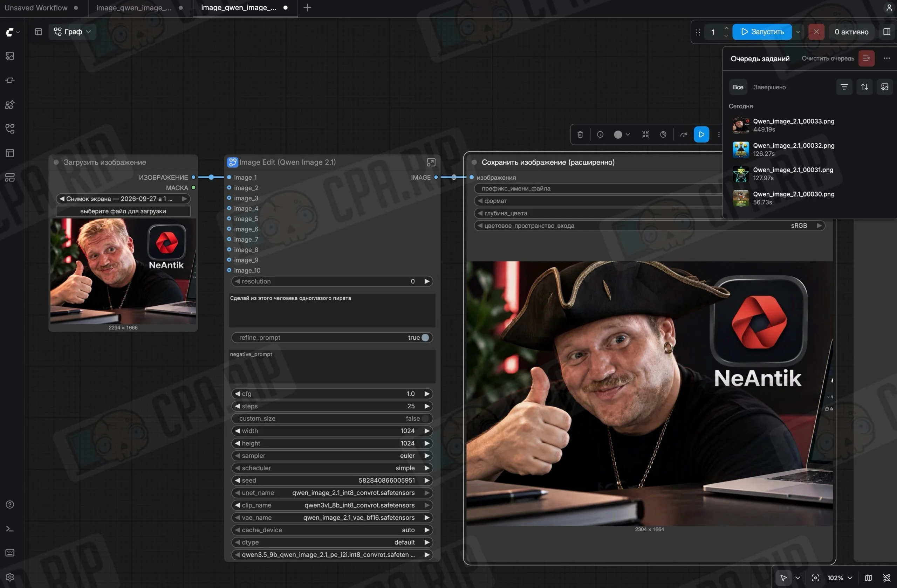The width and height of the screenshot is (897, 588).
Task: Toggle the refine_prompt switch
Action: click(x=425, y=338)
